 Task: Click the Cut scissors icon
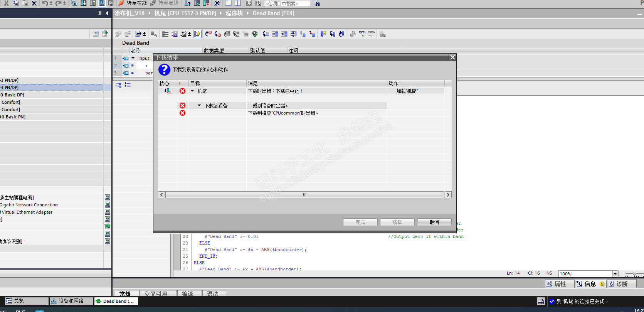point(7,3)
